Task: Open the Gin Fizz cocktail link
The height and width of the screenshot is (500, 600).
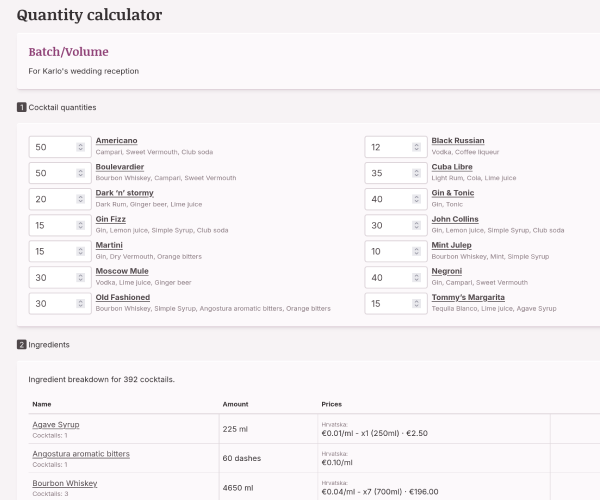Action: [113, 219]
